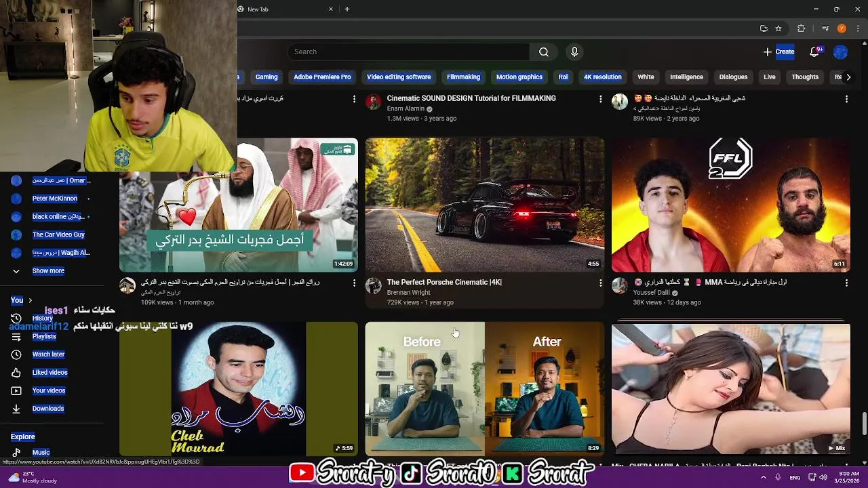Open Chrome media controls icon
The width and height of the screenshot is (868, 488).
click(x=825, y=28)
